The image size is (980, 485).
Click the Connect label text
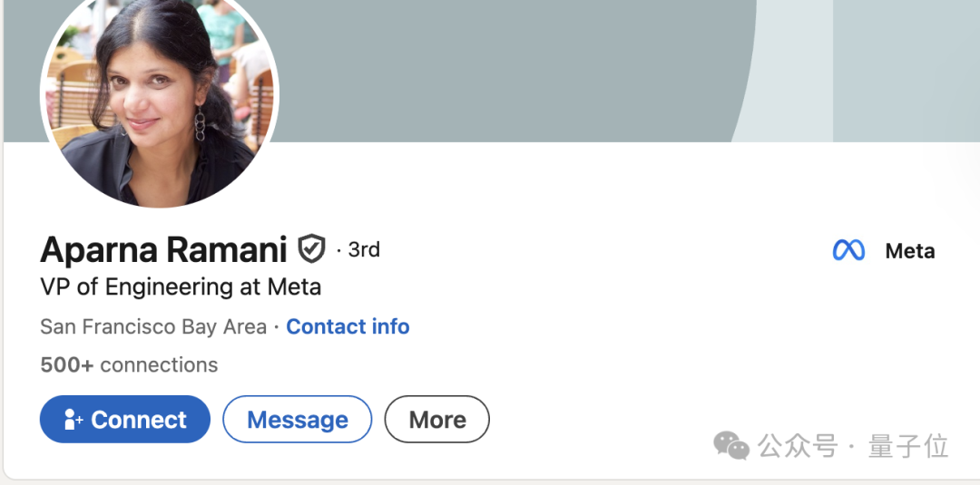[139, 420]
